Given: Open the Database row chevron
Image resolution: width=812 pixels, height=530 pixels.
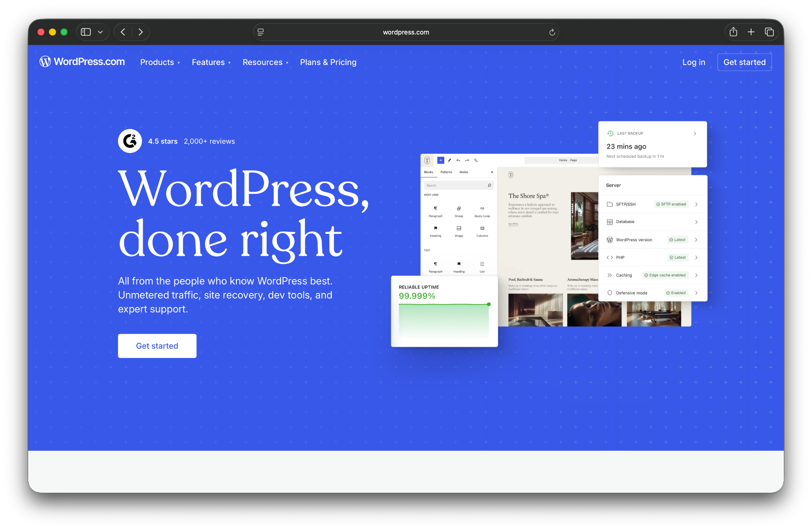Looking at the screenshot, I should point(696,222).
